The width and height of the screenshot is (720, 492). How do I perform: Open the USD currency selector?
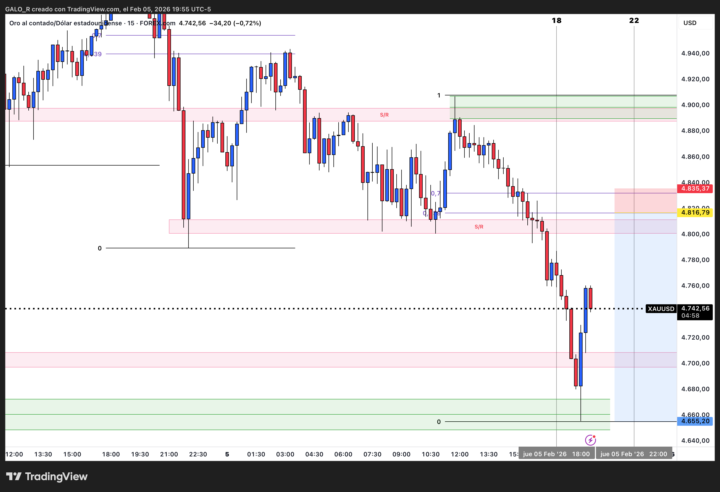(x=690, y=23)
